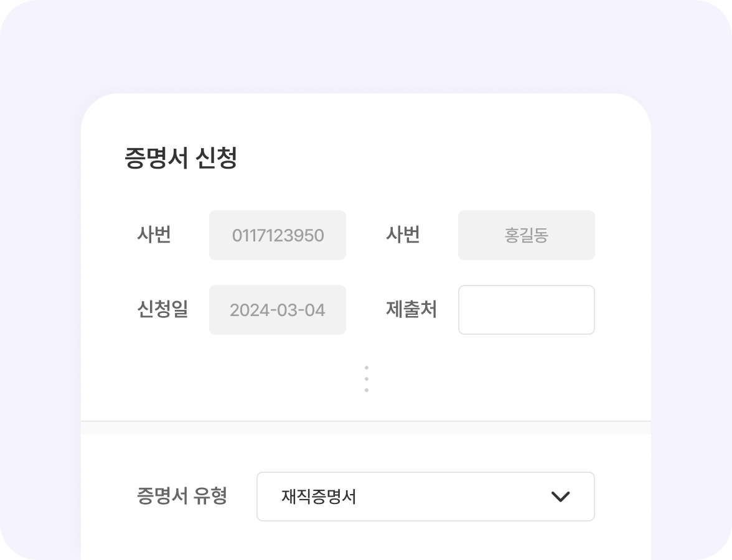The width and height of the screenshot is (732, 560).
Task: Click the 신청일 label
Action: point(162,310)
